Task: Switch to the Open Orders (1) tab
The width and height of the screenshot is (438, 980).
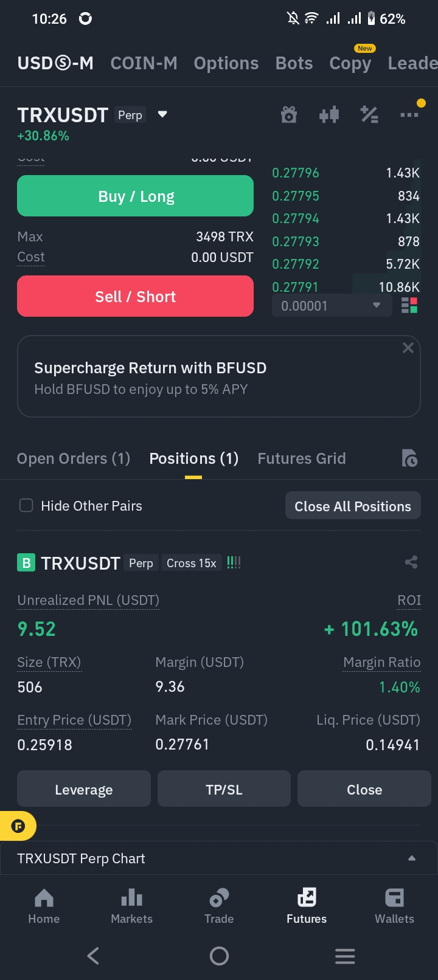Action: tap(74, 458)
